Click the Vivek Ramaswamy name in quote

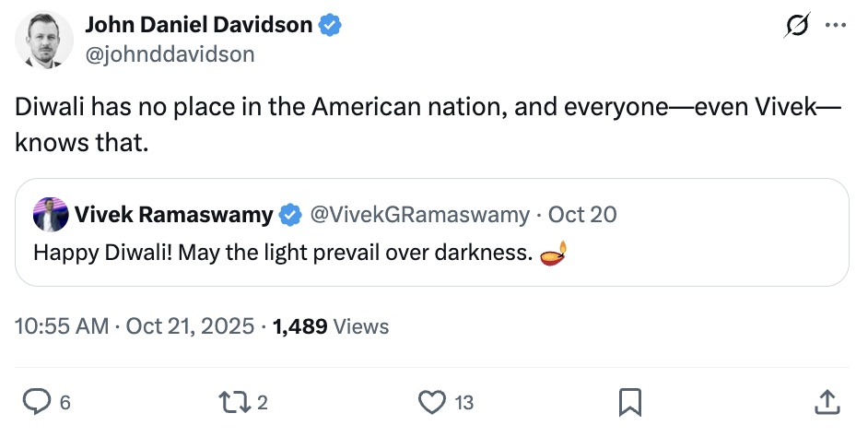(x=173, y=216)
